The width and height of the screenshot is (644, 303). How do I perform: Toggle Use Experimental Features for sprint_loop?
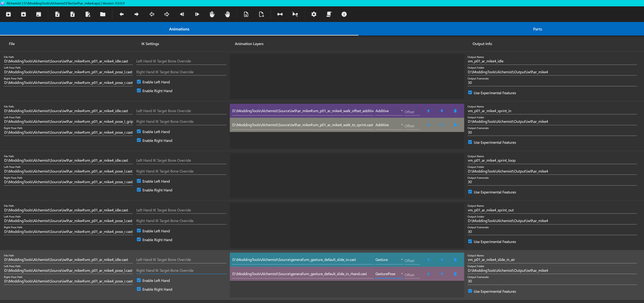point(470,192)
